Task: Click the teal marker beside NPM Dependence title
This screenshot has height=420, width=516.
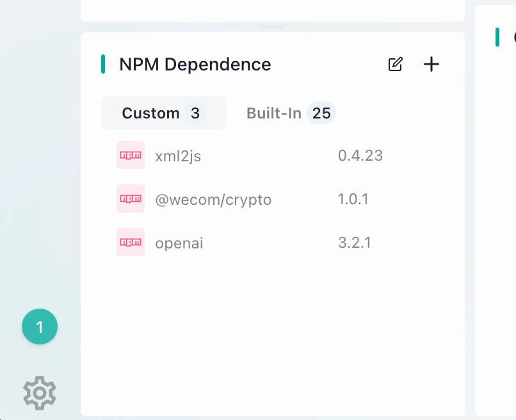Action: coord(103,64)
